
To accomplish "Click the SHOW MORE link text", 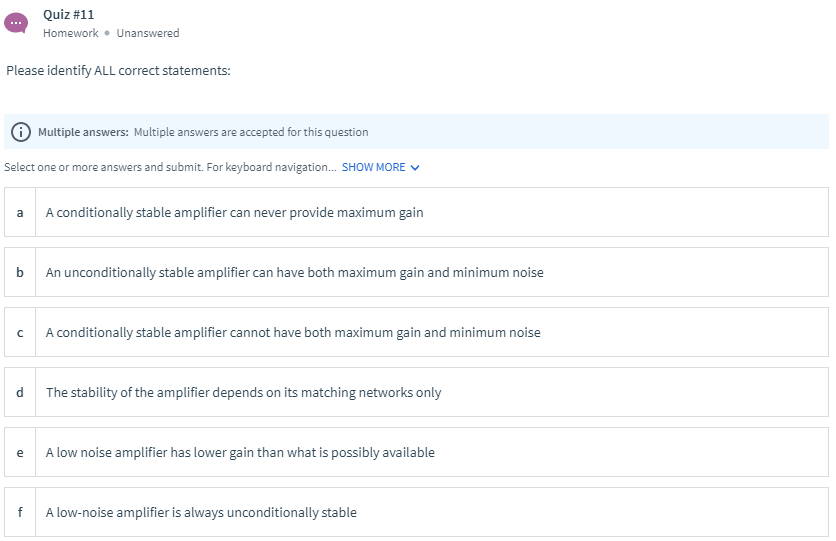I will click(x=373, y=167).
